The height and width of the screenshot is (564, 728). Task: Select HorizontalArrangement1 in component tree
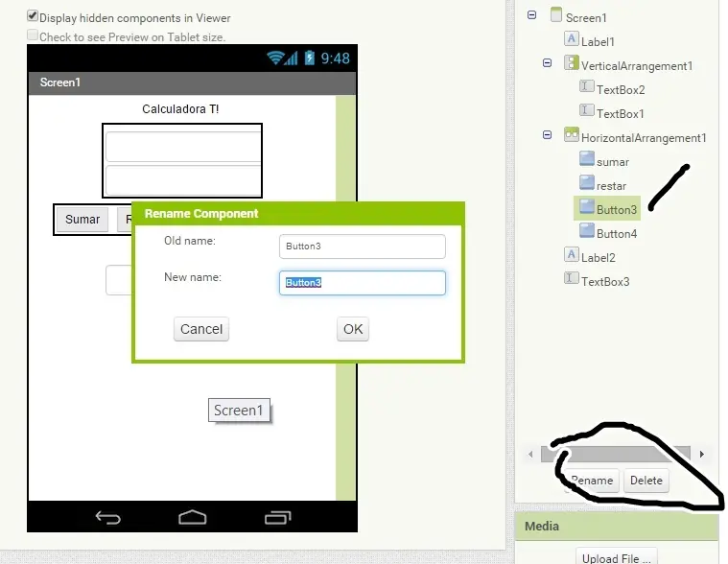point(644,138)
